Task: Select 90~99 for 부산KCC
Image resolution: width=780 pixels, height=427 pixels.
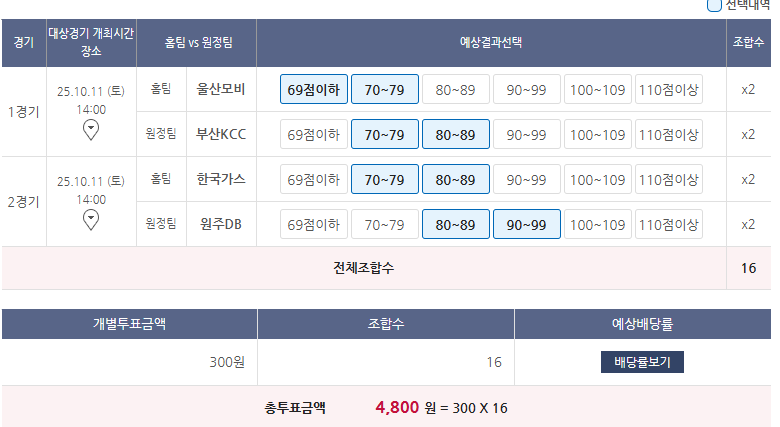Action: (x=527, y=134)
